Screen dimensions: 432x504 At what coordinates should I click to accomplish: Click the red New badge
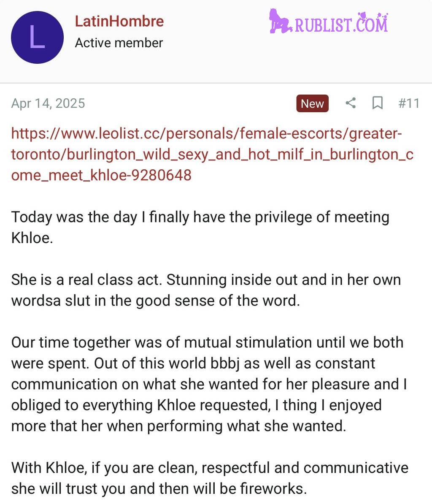click(x=312, y=103)
